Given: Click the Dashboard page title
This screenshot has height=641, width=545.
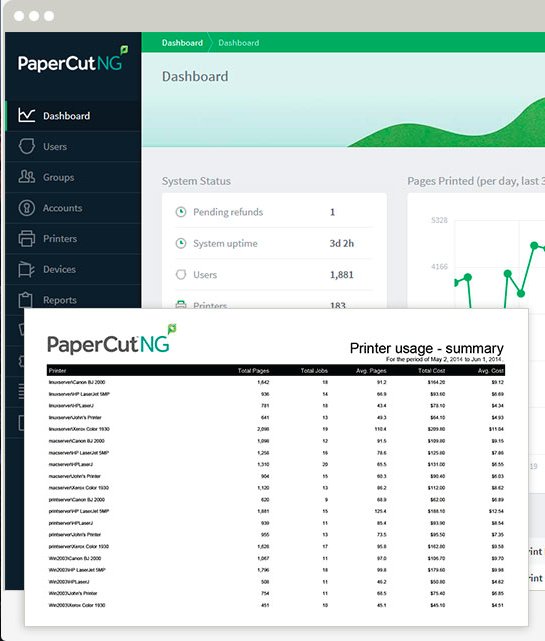Looking at the screenshot, I should pos(195,76).
